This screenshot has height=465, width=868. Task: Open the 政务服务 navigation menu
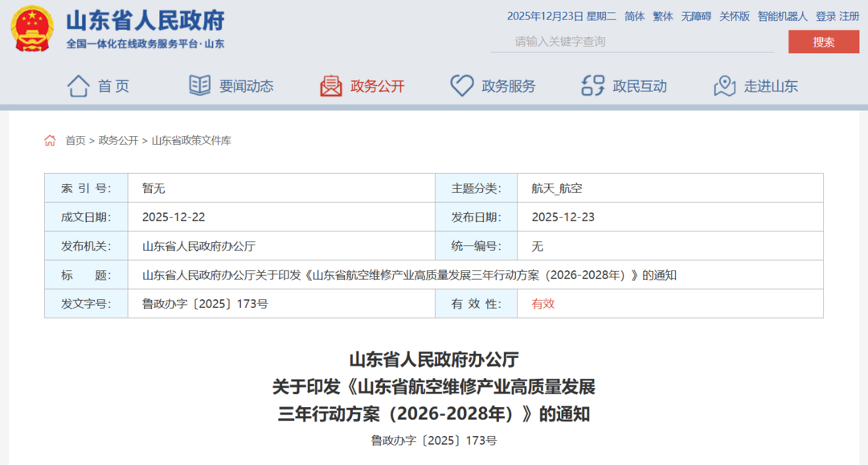pos(508,86)
